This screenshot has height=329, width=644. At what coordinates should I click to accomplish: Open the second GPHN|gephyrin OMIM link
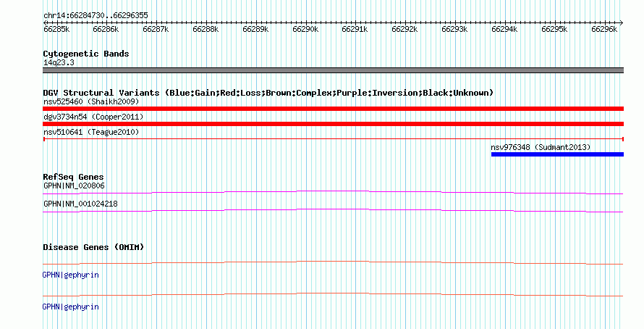coord(71,307)
